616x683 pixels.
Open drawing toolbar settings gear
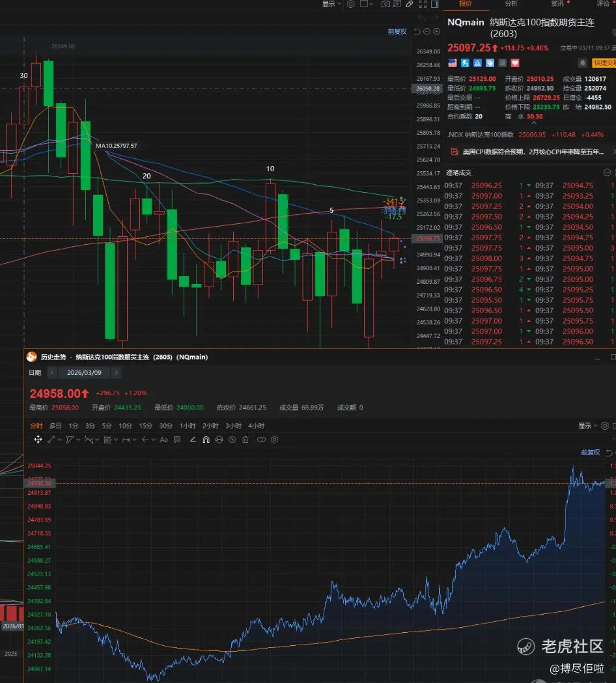tap(274, 439)
